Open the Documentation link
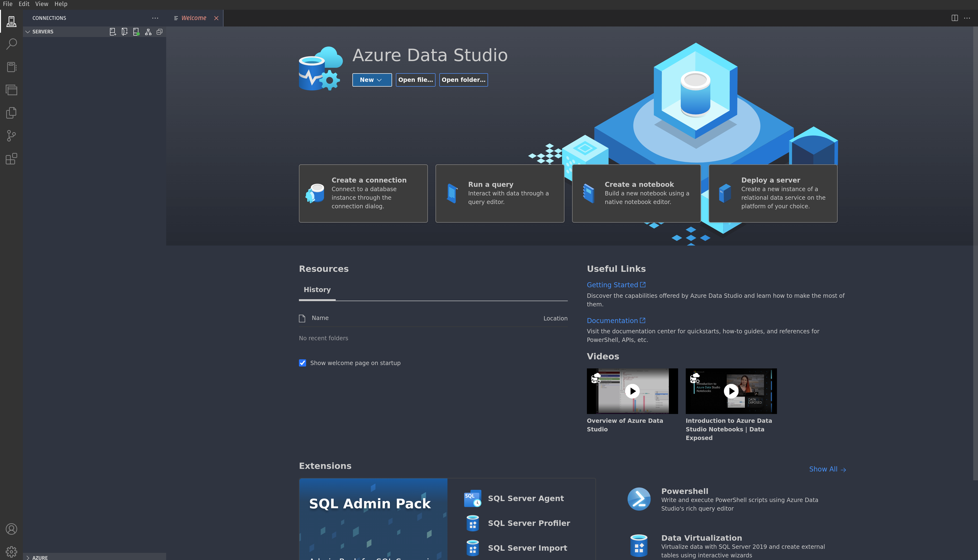Image resolution: width=978 pixels, height=560 pixels. [612, 320]
